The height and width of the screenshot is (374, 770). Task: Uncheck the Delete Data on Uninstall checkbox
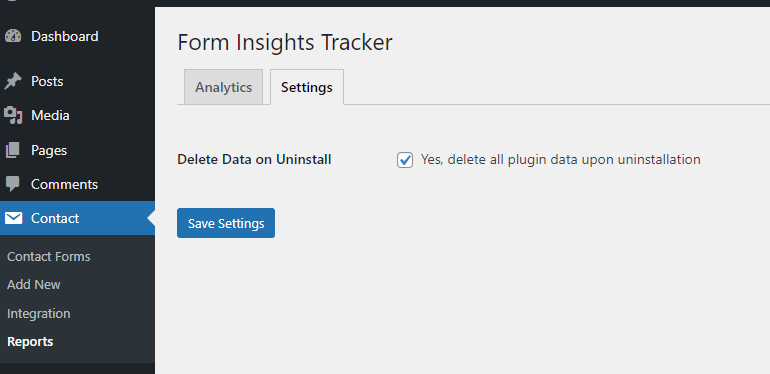click(405, 160)
